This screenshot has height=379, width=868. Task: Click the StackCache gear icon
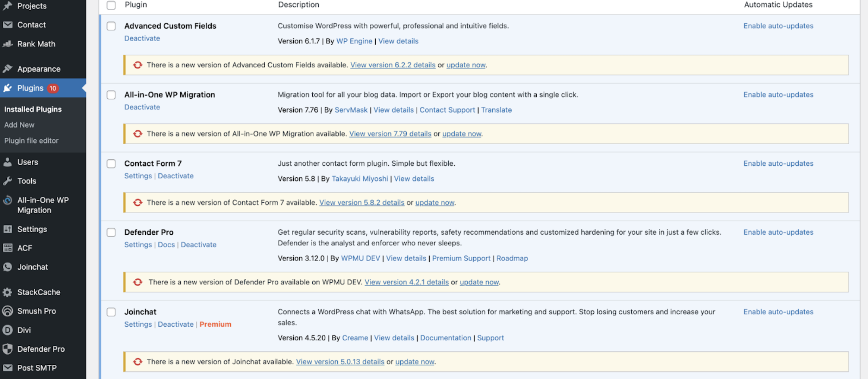(8, 292)
